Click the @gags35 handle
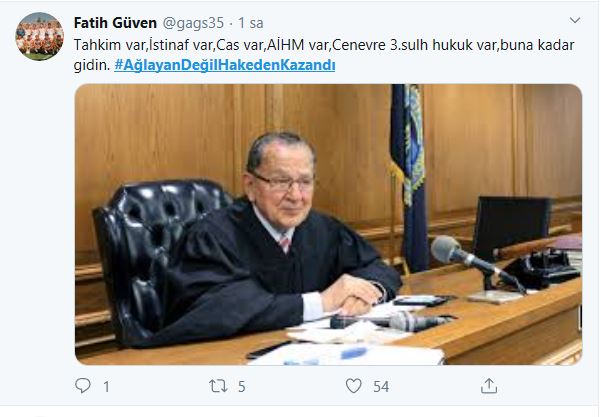Screen dimensions: 601x417 point(193,23)
